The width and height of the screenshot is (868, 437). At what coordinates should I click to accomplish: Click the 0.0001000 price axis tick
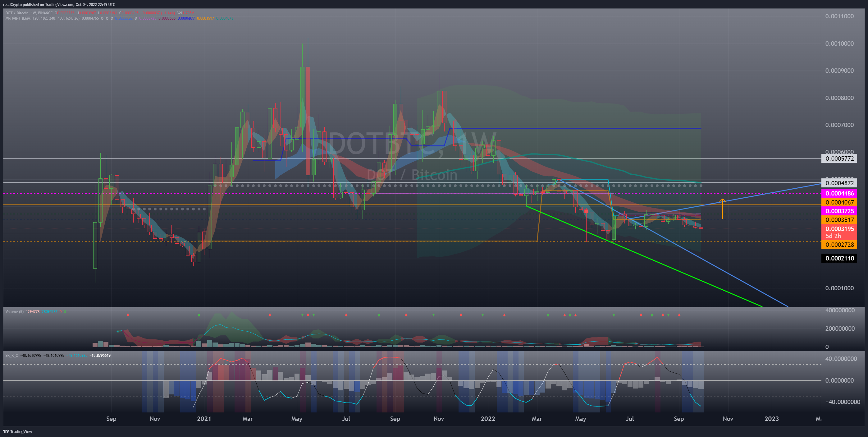[839, 288]
